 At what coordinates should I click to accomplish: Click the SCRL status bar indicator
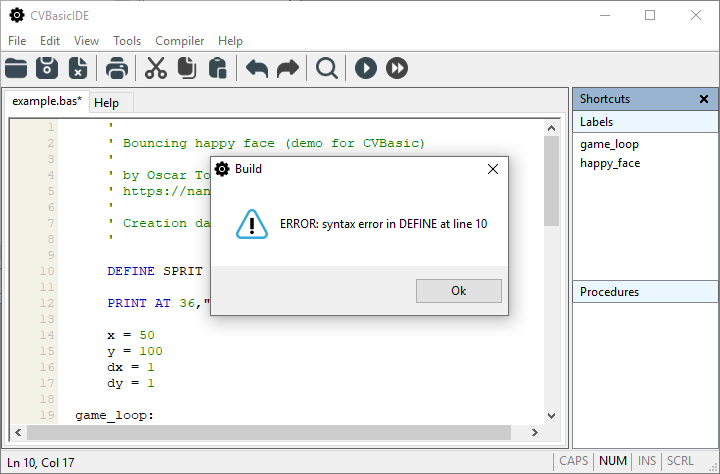pos(680,461)
